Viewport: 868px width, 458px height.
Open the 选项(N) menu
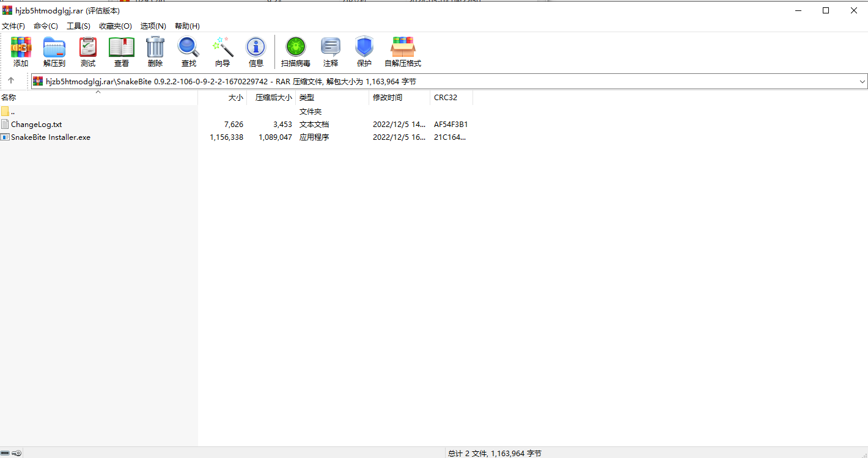[153, 26]
